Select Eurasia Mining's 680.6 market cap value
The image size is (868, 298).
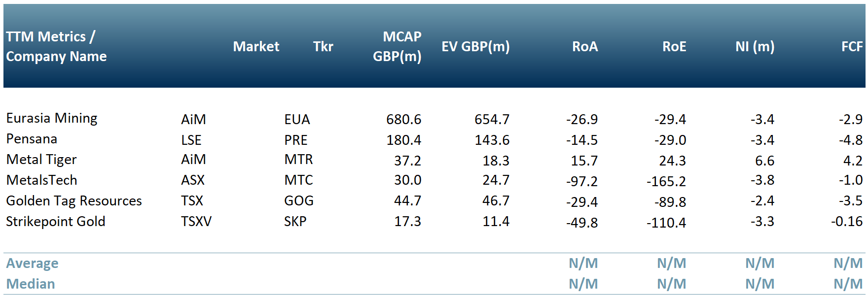point(403,119)
